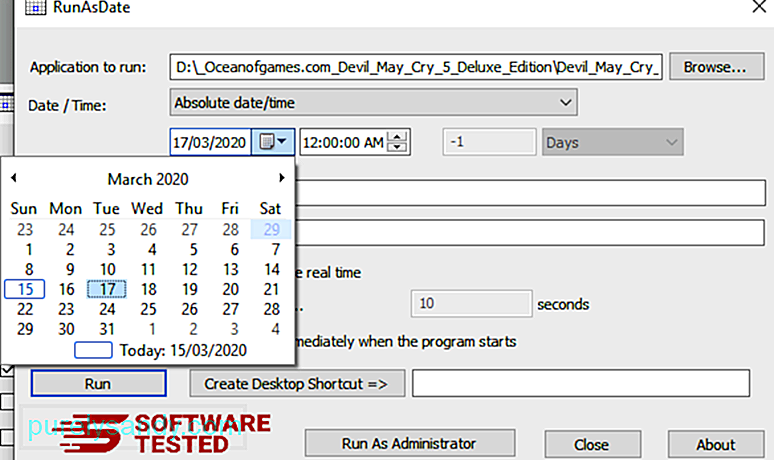Image resolution: width=774 pixels, height=460 pixels.
Task: Select March 9 in calendar
Action: 70,269
